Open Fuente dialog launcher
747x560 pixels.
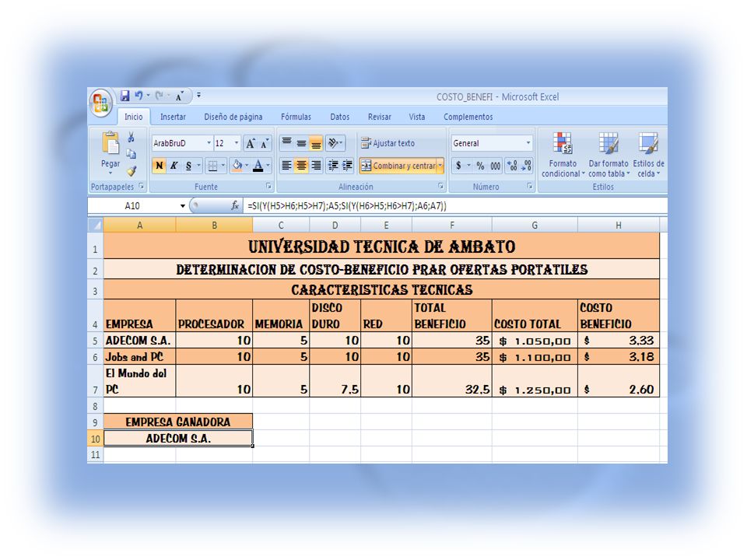point(268,186)
